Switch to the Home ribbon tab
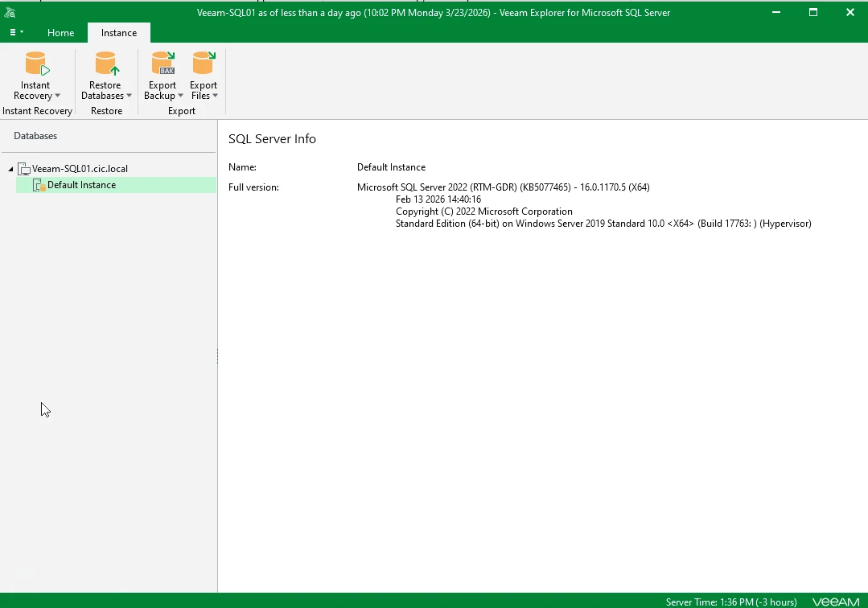 click(61, 33)
